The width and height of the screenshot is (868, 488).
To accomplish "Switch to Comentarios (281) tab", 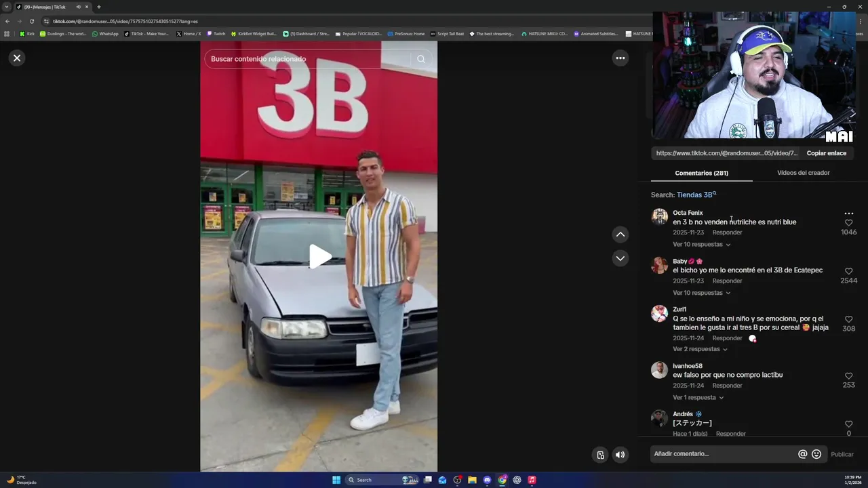I will point(701,173).
